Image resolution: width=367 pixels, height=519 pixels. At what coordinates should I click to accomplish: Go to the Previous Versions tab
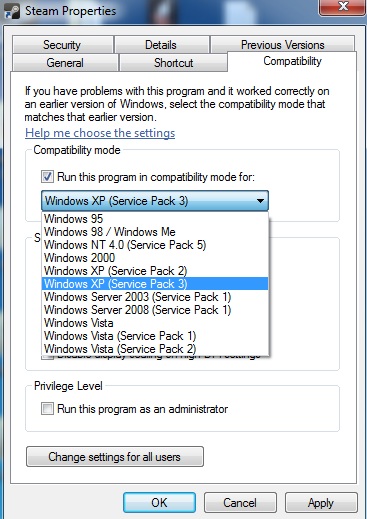tap(282, 44)
